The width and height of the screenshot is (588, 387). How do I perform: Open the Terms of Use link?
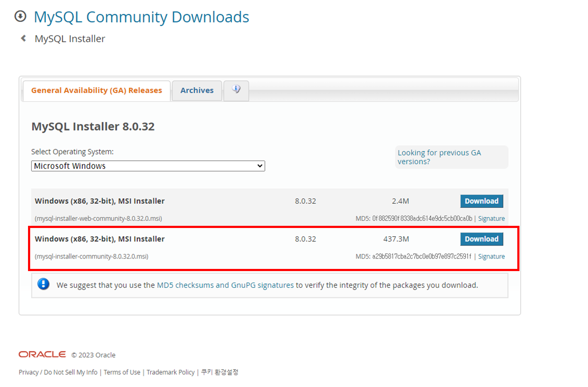click(x=122, y=372)
